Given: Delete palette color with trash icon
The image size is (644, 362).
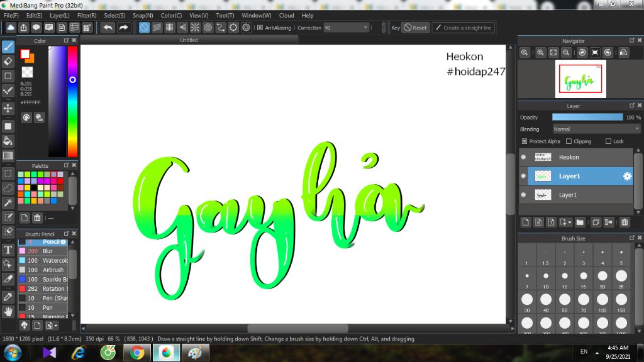Looking at the screenshot, I should pyautogui.click(x=37, y=217).
